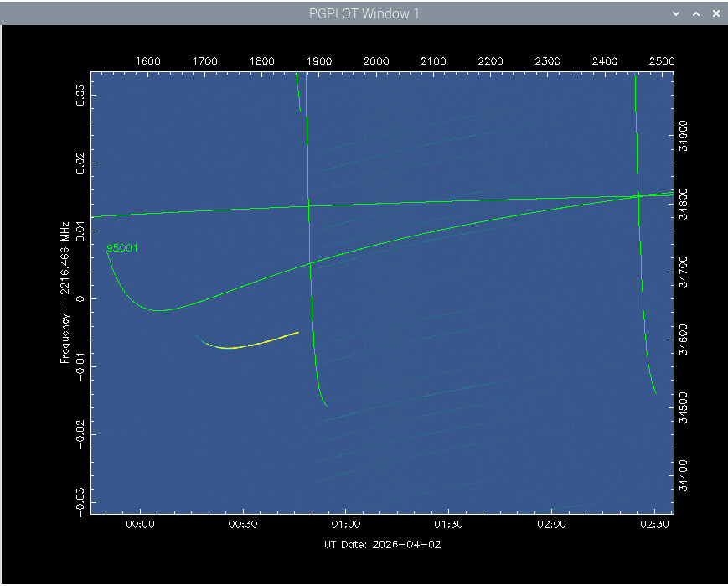Click the 01:00 time tick label
The width and height of the screenshot is (728, 586).
tap(345, 525)
